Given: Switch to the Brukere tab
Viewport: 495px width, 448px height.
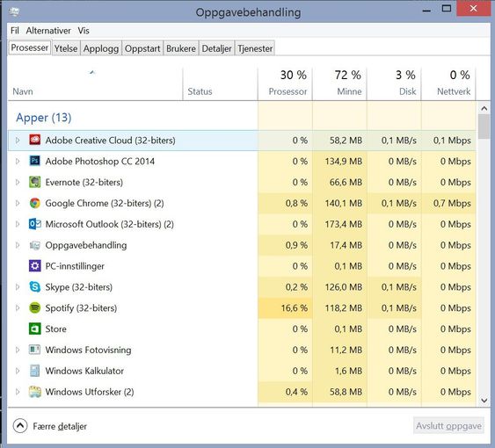Looking at the screenshot, I should tap(181, 48).
